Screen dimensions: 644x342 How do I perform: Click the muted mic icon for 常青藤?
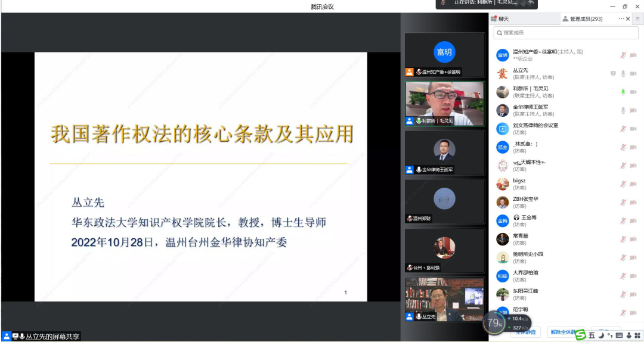click(x=623, y=240)
